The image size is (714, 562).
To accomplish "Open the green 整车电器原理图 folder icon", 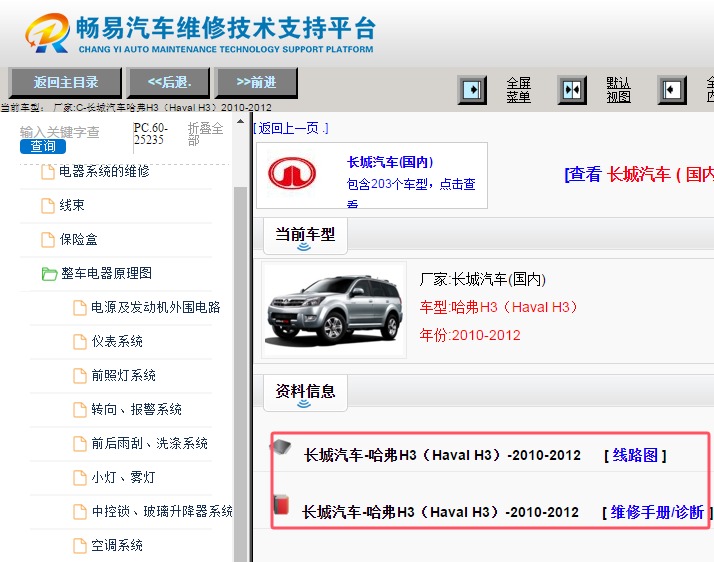I will point(49,274).
